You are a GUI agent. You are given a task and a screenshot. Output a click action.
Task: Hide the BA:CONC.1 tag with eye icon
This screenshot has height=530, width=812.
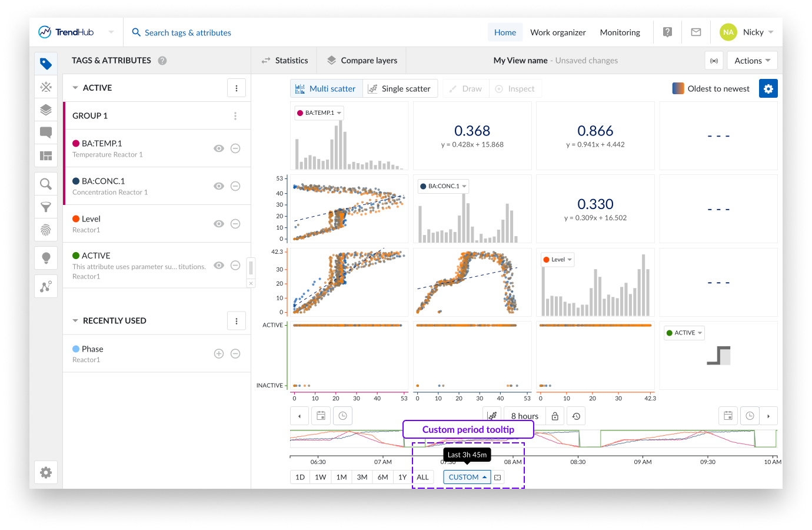pyautogui.click(x=219, y=186)
